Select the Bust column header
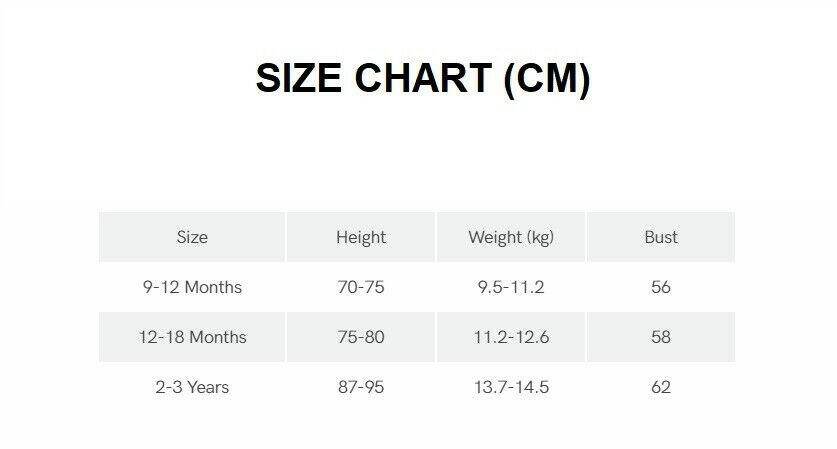Screen dimensions: 837x449 click(x=661, y=237)
